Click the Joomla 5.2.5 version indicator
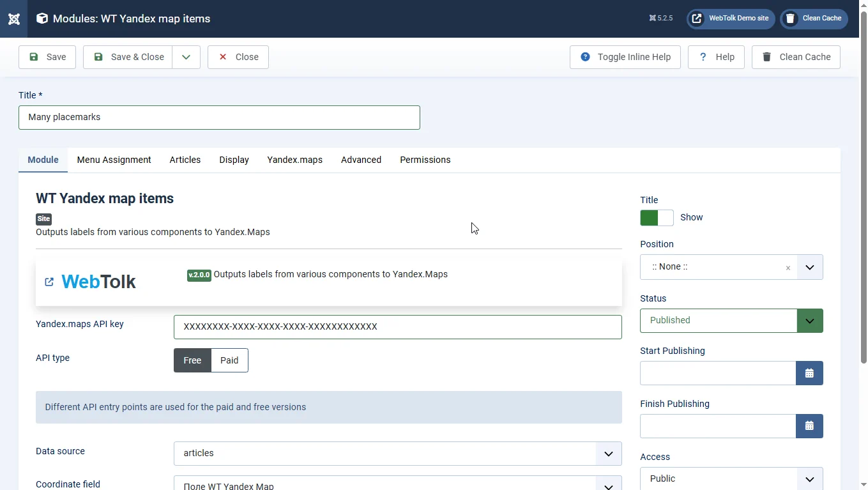This screenshot has height=490, width=868. pos(661,19)
